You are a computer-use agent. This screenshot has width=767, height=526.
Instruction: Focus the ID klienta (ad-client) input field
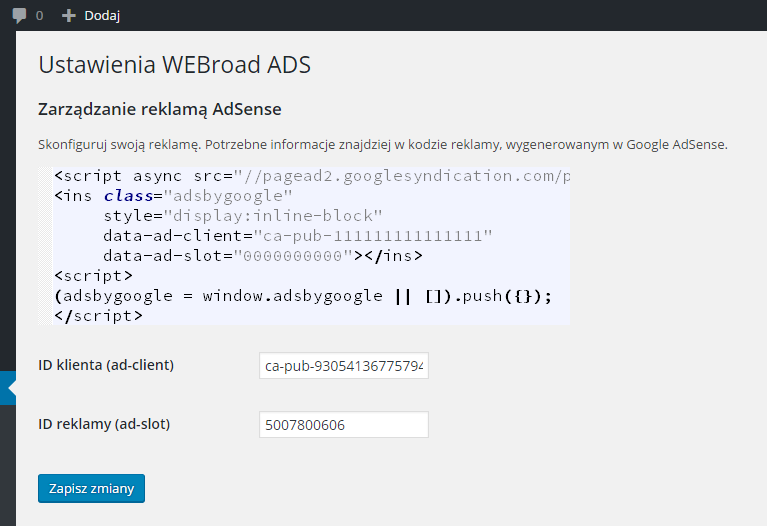click(343, 366)
